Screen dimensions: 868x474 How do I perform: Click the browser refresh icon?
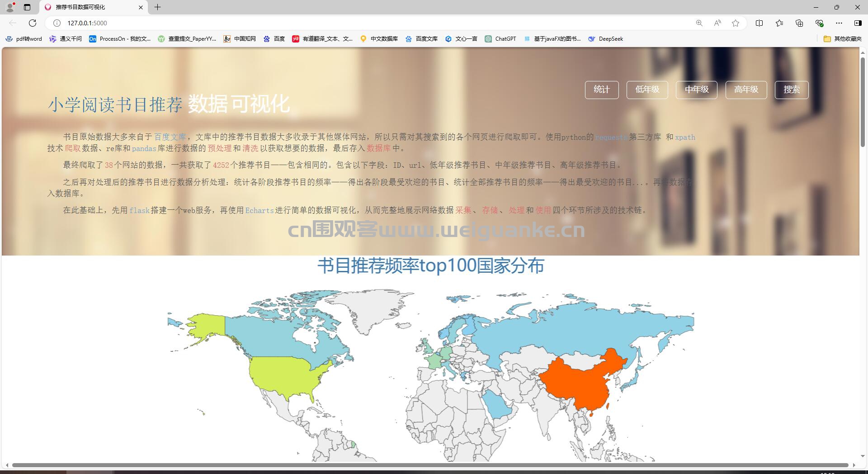point(33,23)
